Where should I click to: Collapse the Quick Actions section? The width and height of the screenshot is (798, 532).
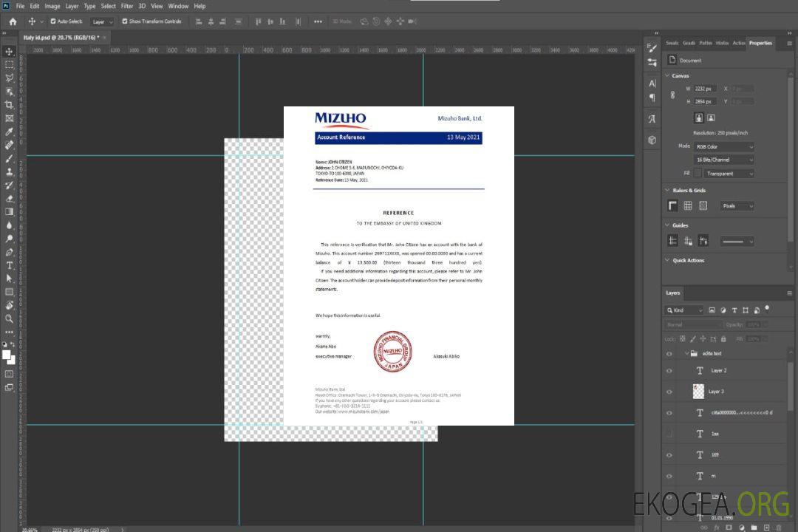tap(667, 260)
